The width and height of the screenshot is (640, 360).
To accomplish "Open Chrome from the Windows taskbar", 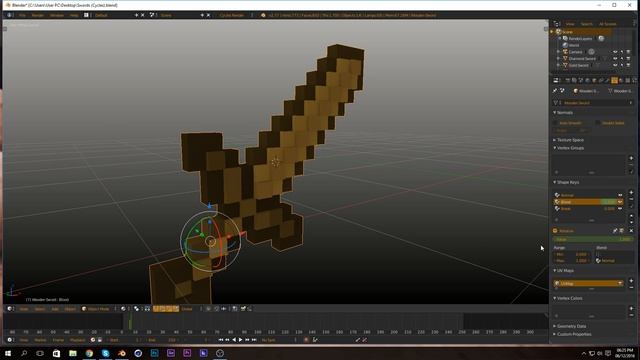I will click(x=89, y=353).
